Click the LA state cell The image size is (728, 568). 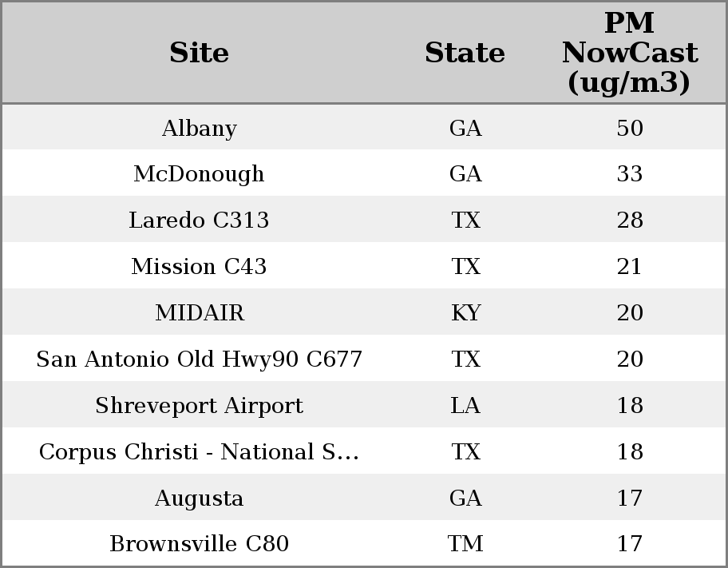tap(465, 406)
